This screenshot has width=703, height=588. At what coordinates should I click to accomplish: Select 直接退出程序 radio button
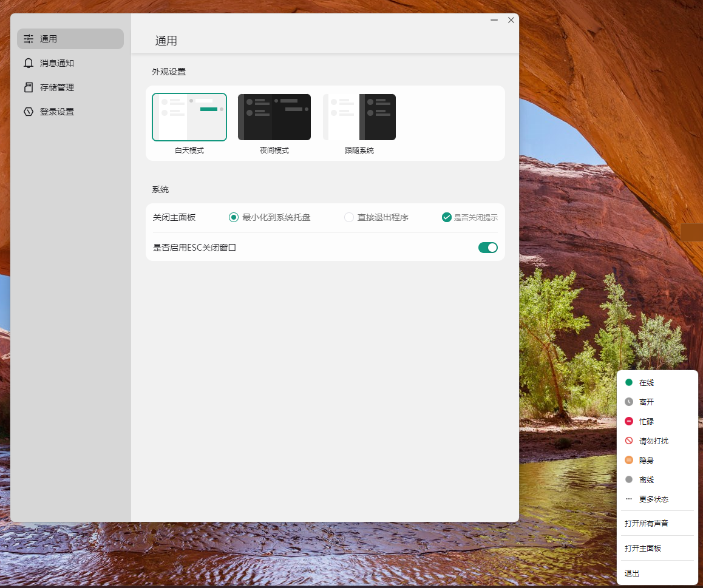tap(349, 217)
